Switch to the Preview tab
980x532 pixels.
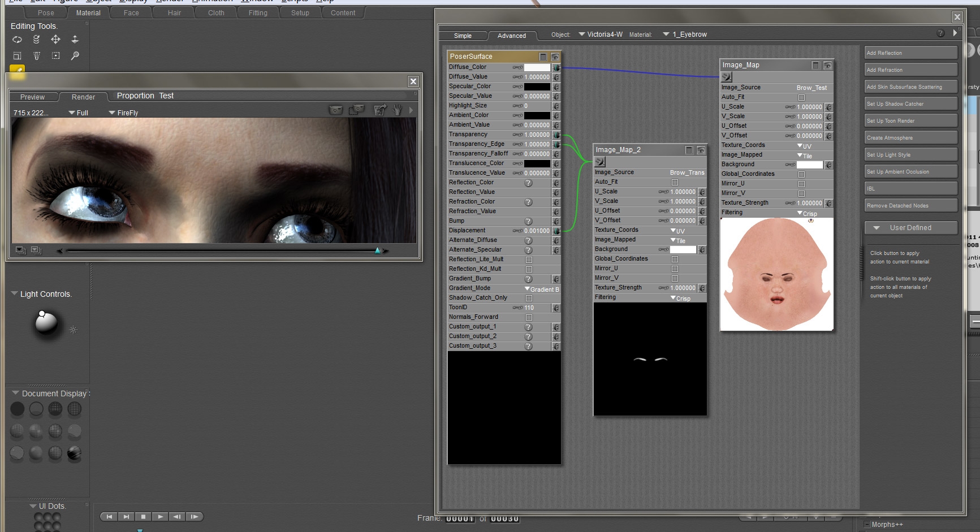[32, 97]
